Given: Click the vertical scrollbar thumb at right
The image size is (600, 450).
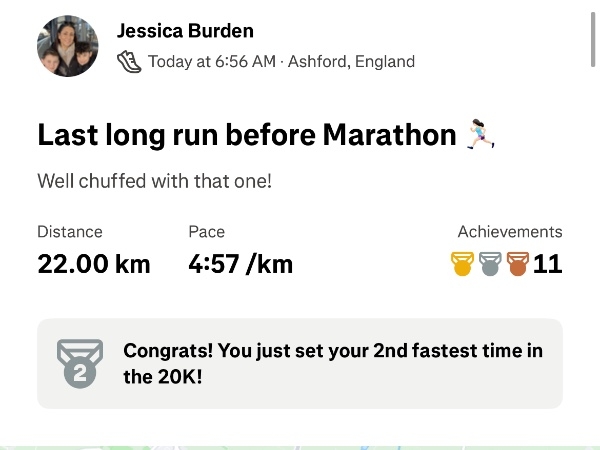Looking at the screenshot, I should tap(593, 39).
